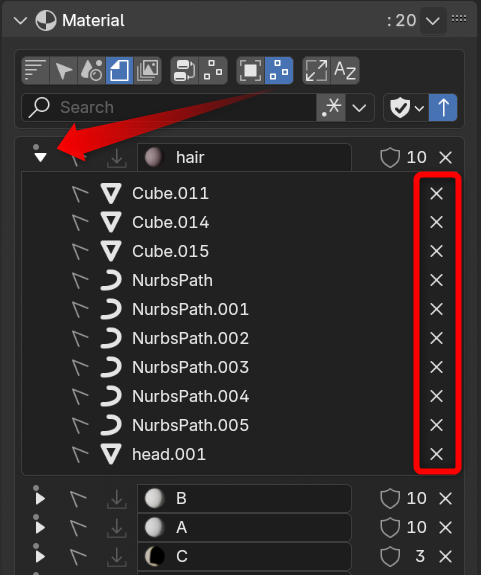Click into the Search field
The height and width of the screenshot is (575, 481).
point(169,107)
